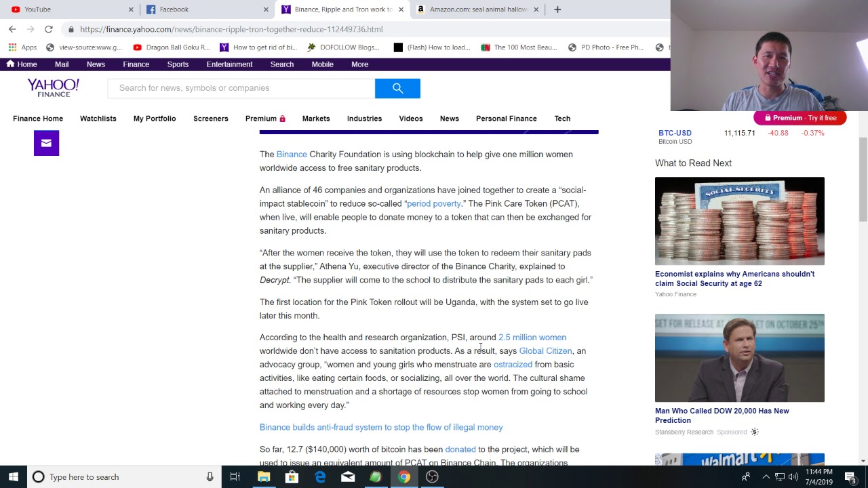
Task: Show hidden system tray icons
Action: pyautogui.click(x=766, y=477)
